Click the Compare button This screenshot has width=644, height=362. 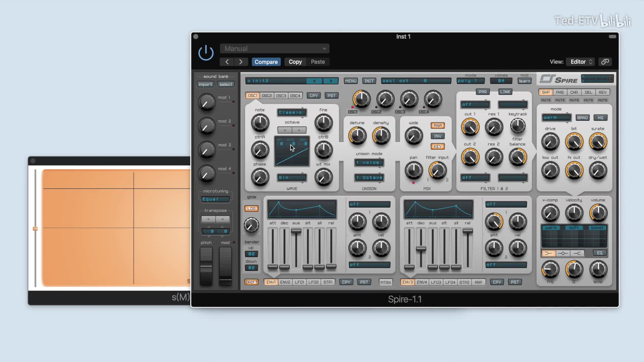[266, 62]
